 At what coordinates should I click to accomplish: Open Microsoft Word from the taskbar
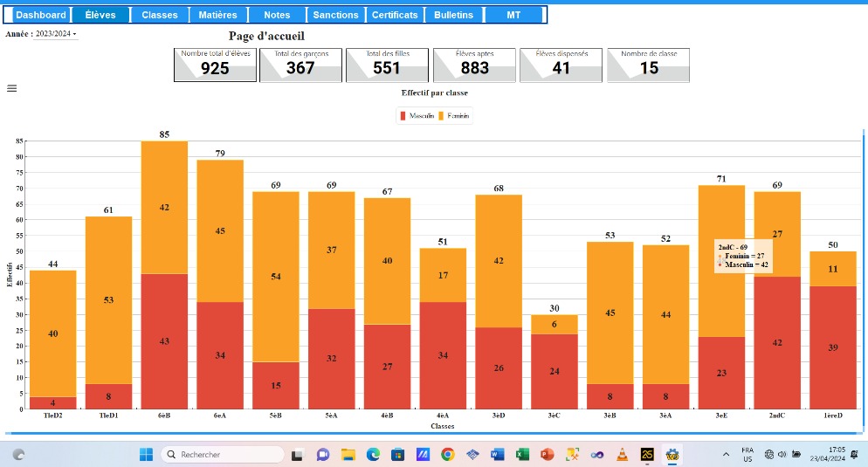point(498,454)
